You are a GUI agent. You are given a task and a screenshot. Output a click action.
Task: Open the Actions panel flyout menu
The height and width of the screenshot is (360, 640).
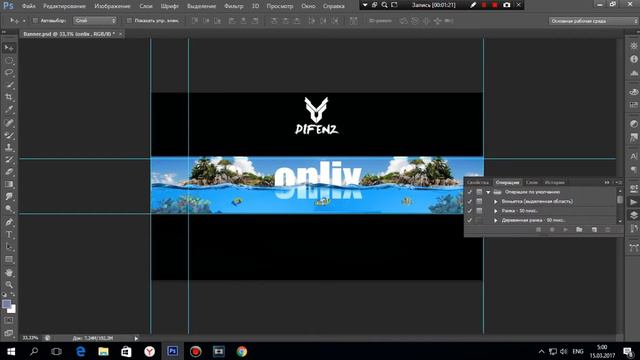click(x=619, y=182)
